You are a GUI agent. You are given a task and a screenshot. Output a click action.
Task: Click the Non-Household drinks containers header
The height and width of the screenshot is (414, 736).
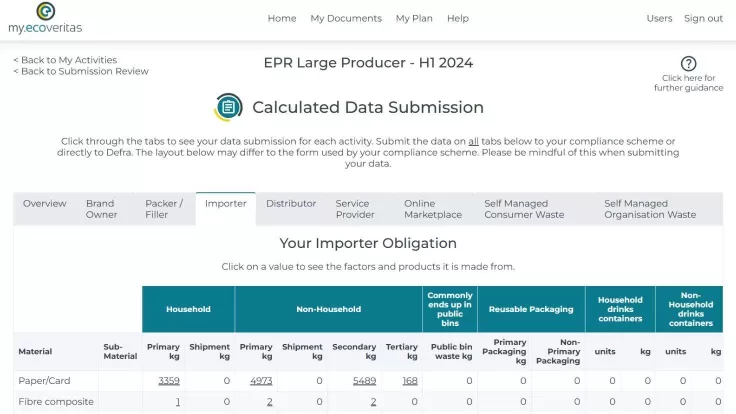[x=690, y=309]
